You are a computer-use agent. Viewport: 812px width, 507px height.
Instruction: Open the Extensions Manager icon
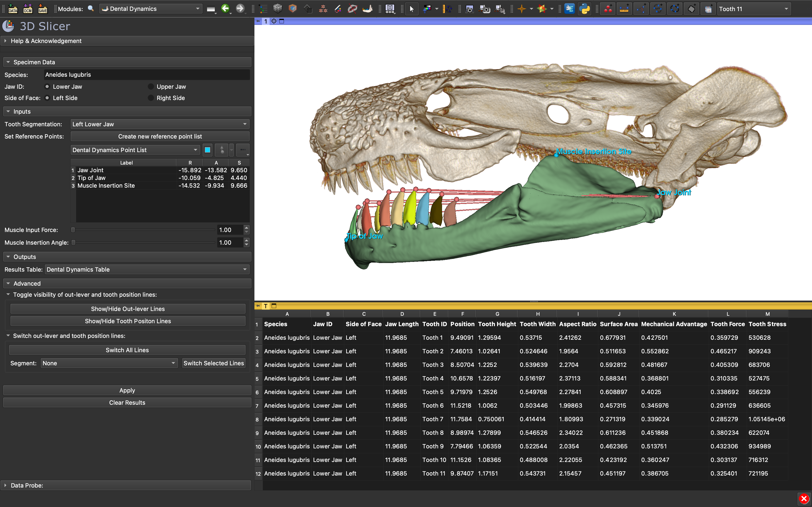(569, 9)
